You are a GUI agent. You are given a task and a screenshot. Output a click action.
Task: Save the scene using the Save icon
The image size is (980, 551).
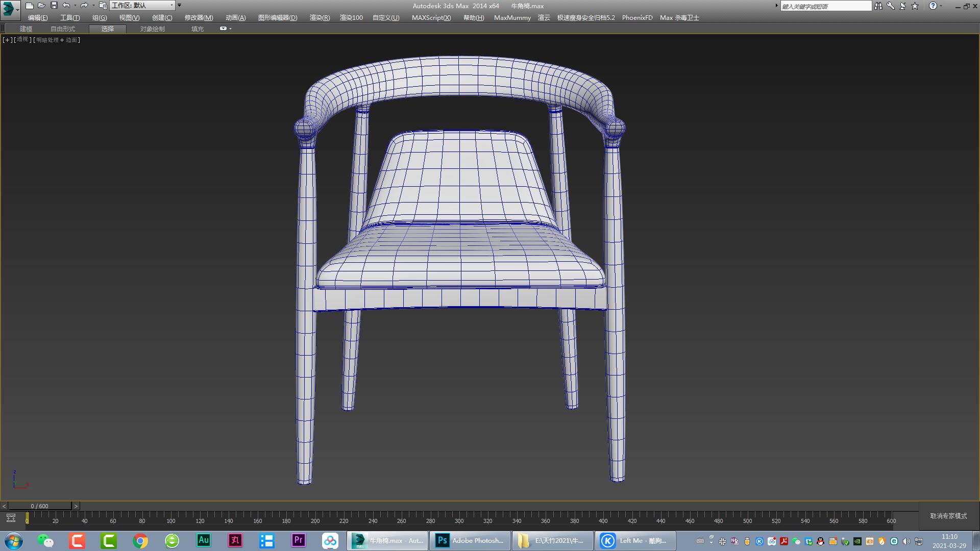(x=53, y=6)
